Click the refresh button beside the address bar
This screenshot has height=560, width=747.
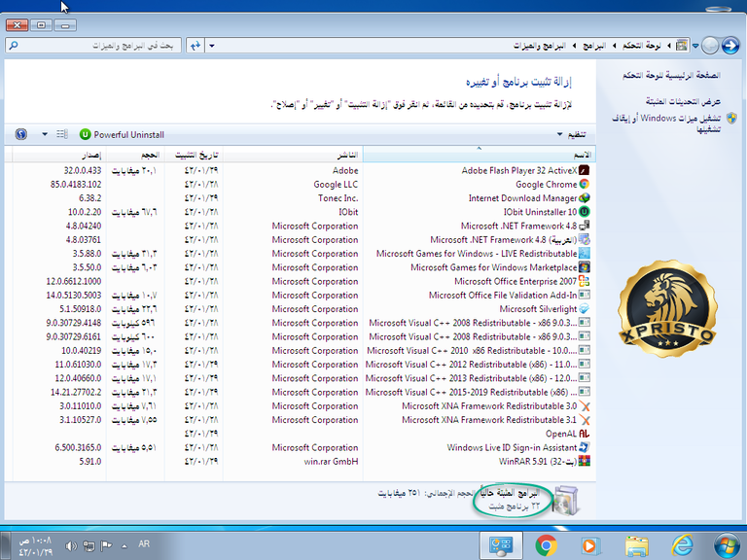point(195,46)
